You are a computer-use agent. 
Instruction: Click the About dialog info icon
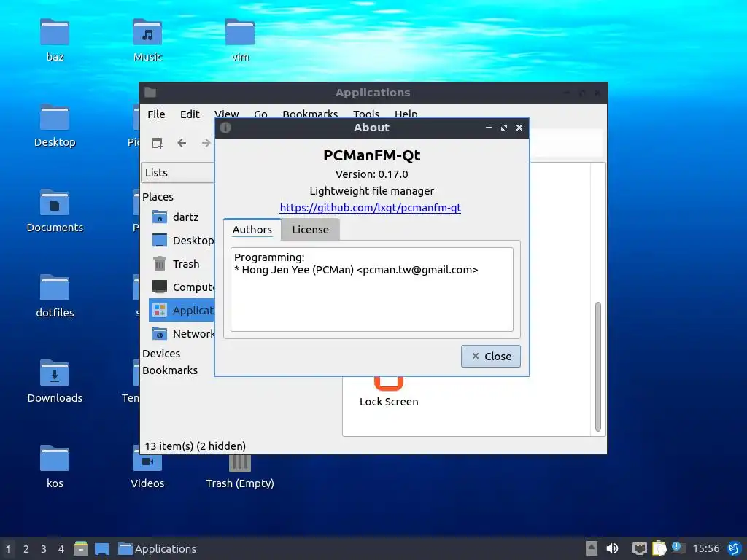[x=225, y=128]
